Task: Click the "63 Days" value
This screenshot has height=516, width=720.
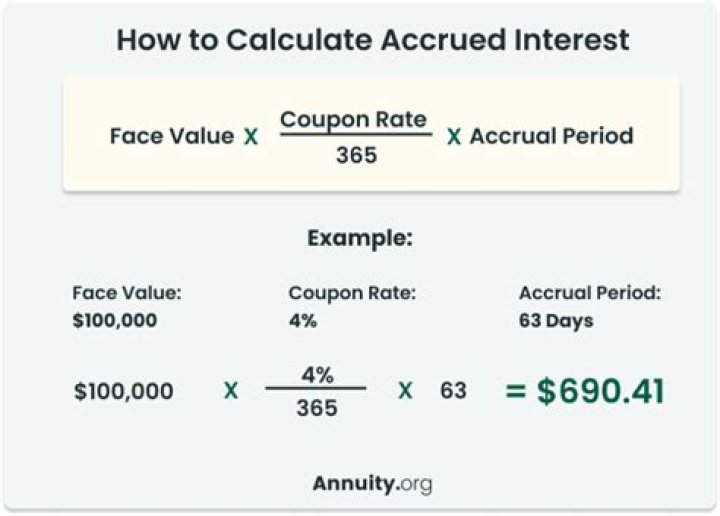Action: pos(556,322)
